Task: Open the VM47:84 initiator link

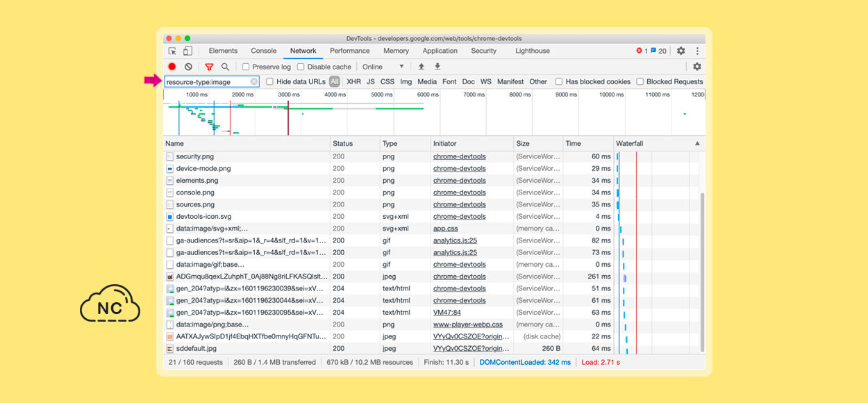Action: 447,313
